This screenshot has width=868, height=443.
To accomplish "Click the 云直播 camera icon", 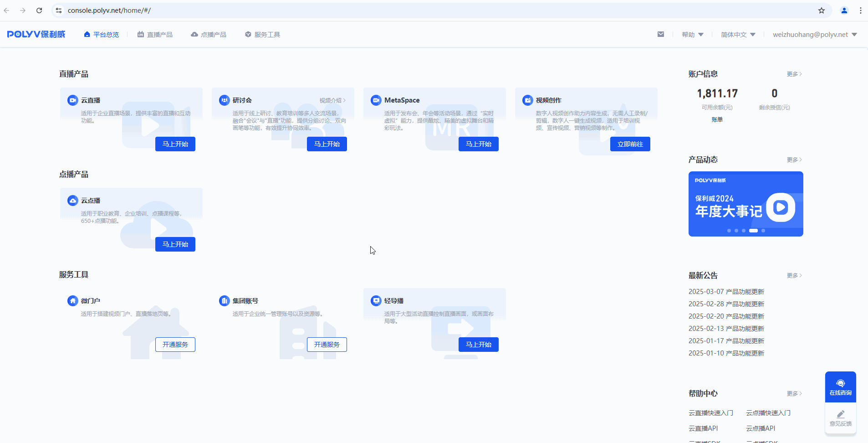I will point(72,100).
